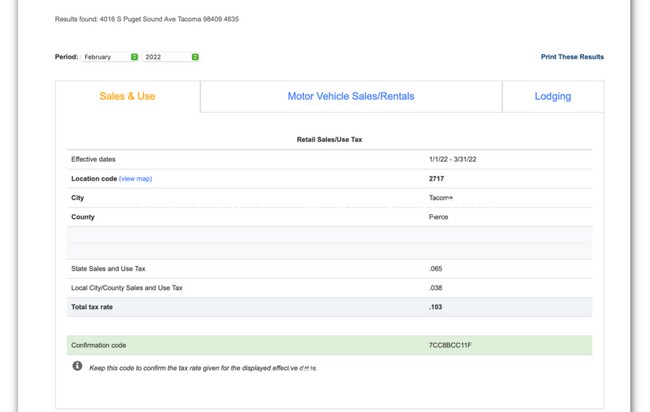Viewport: 650px width, 412px height.
Task: Click the Print These Results link
Action: [x=572, y=57]
